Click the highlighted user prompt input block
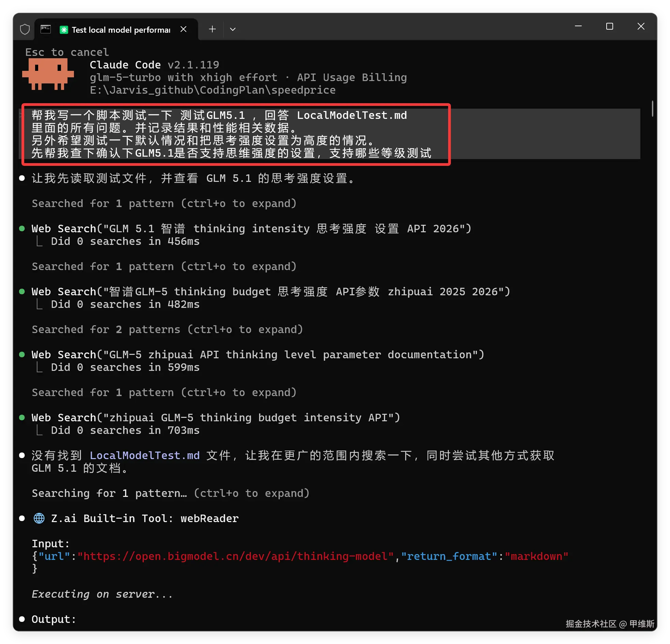 (x=236, y=134)
